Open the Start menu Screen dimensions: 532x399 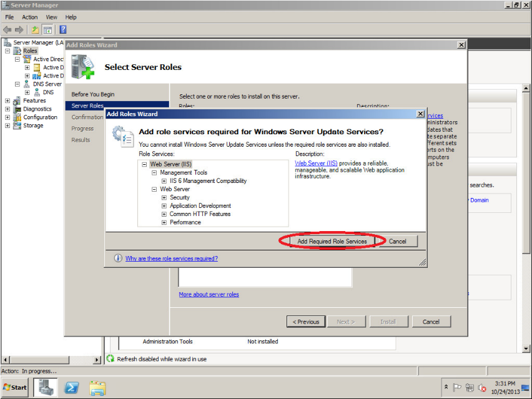(x=15, y=388)
